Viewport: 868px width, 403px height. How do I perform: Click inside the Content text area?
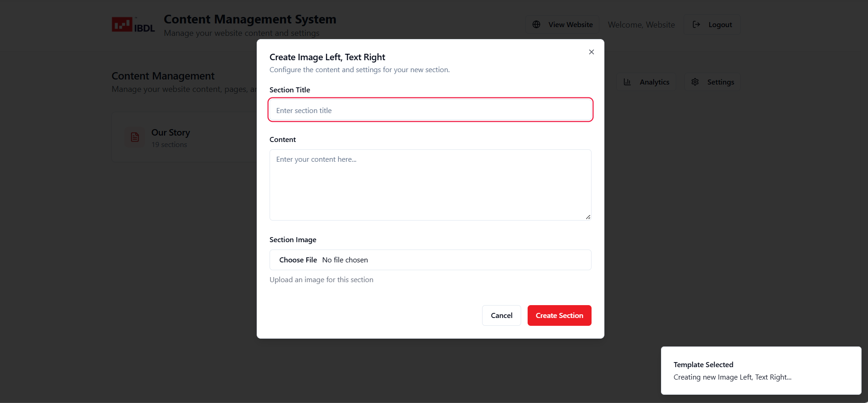(430, 185)
